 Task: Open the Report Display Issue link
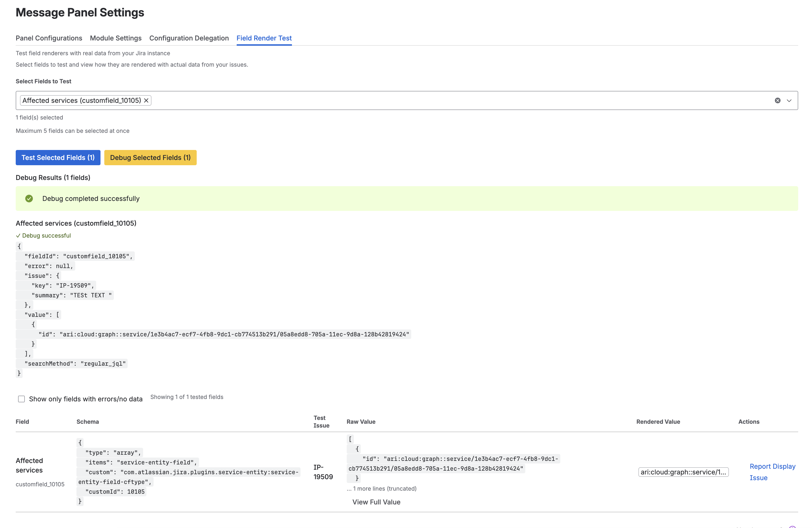[x=772, y=472]
